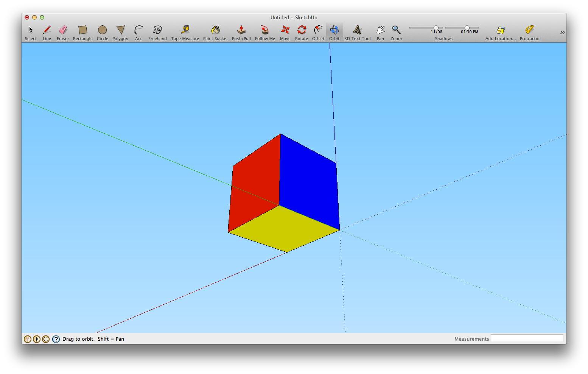This screenshot has width=588, height=374.
Task: Activate the Arc tool
Action: click(138, 30)
